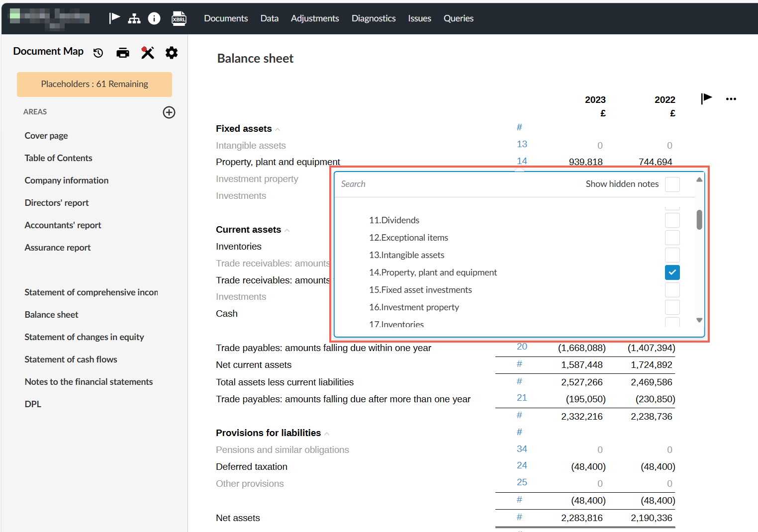The image size is (758, 532).
Task: Open the XBRL document icon
Action: [179, 18]
